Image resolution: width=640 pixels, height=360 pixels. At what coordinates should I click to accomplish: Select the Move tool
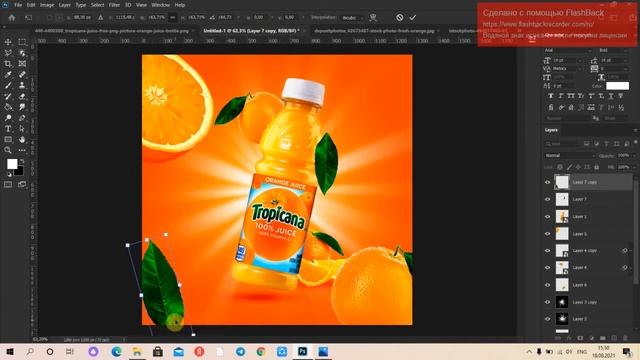[8, 42]
